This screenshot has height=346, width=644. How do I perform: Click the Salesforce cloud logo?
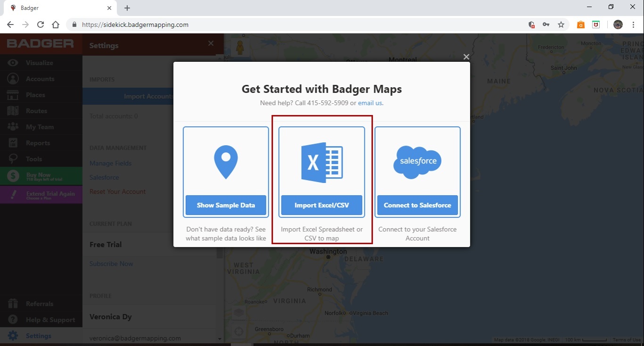pyautogui.click(x=418, y=162)
